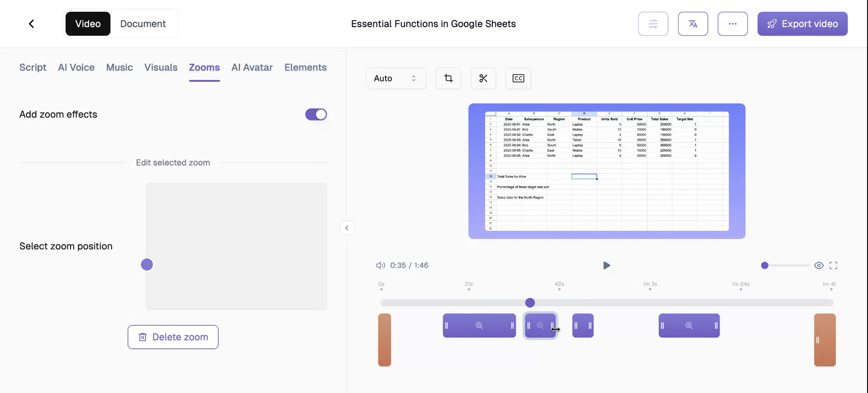The width and height of the screenshot is (868, 393).
Task: Select the small third zoom clip
Action: point(583,325)
